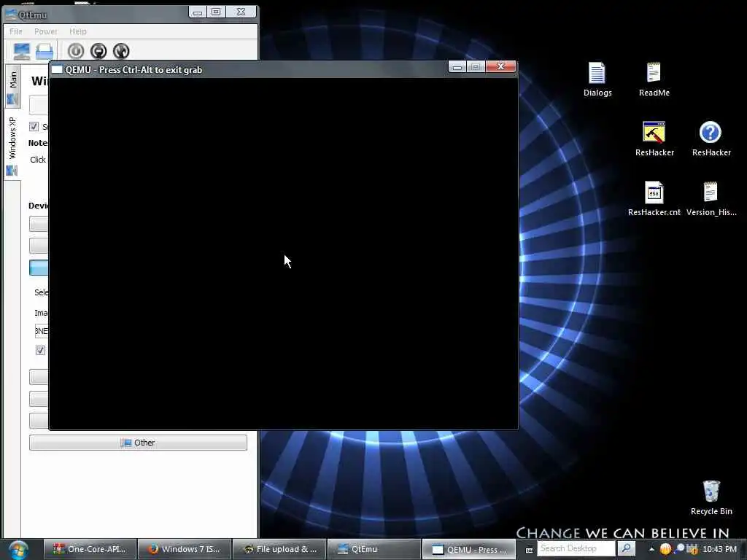
Task: Click the QtEmu window title bar icon
Action: pyautogui.click(x=10, y=15)
